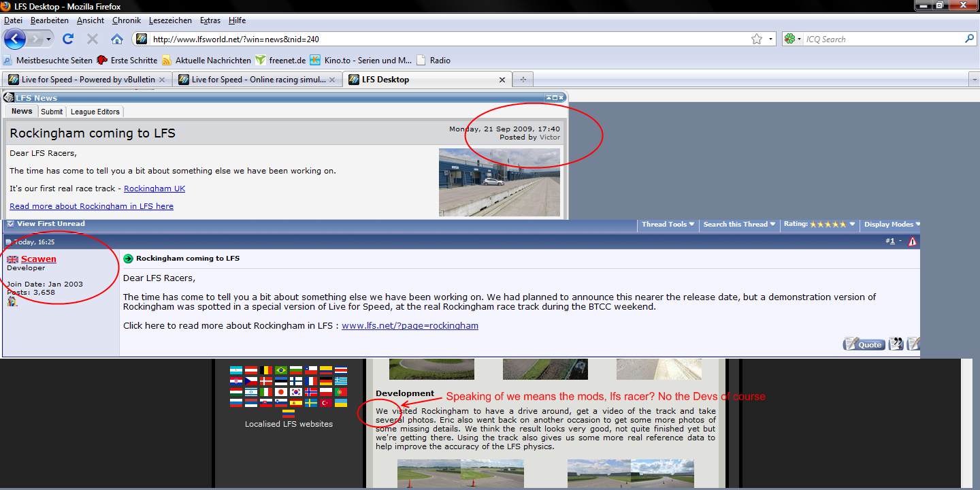Open the Chronik menu
The width and height of the screenshot is (980, 490).
click(x=127, y=21)
